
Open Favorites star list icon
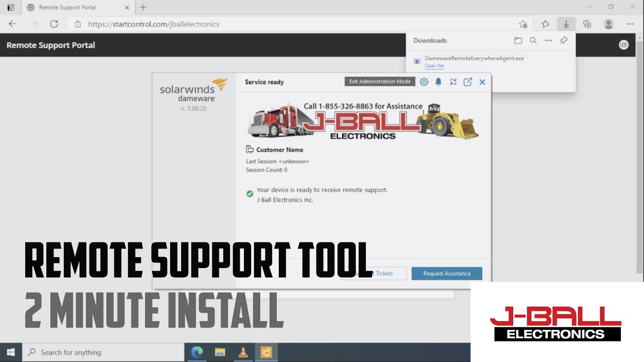pos(545,24)
